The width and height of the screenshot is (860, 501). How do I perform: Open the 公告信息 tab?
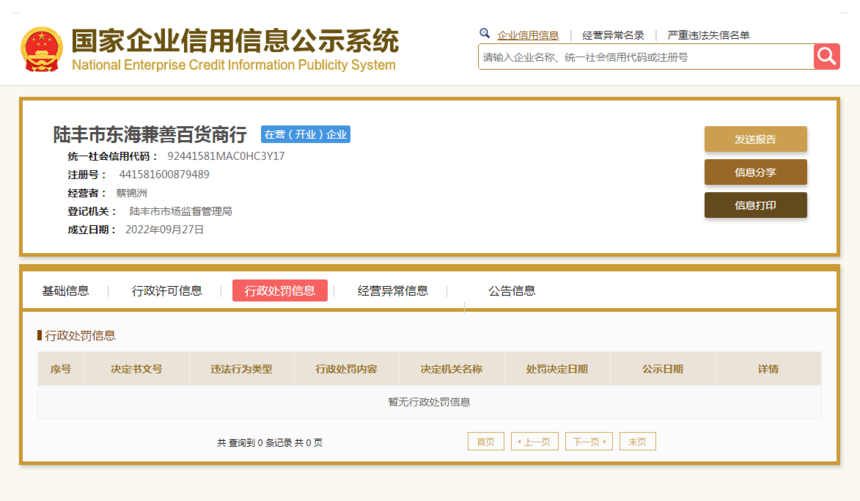[x=512, y=291]
